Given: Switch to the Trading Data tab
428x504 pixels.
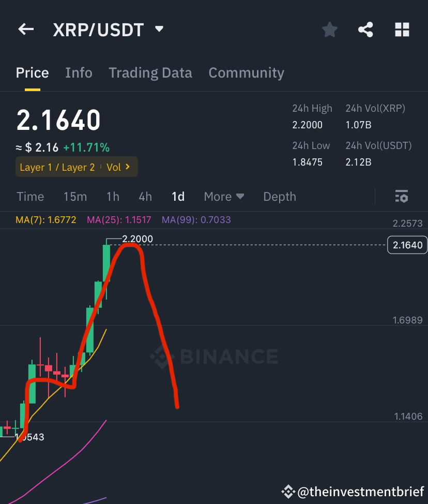Looking at the screenshot, I should [x=150, y=72].
